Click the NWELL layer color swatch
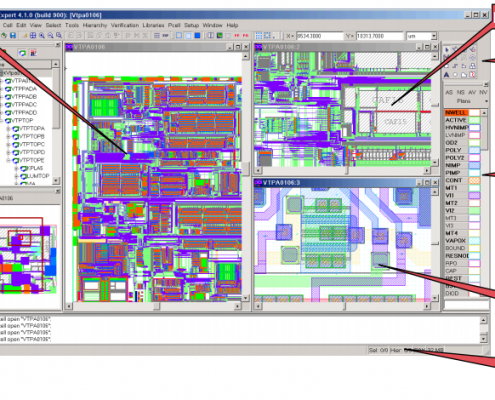 click(474, 113)
